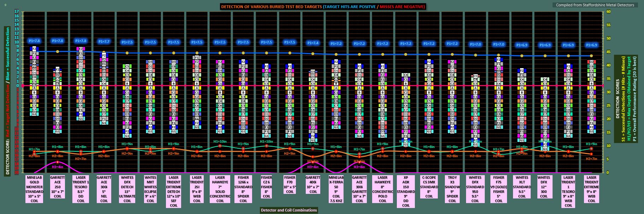Select XP ADX 150 Standard 9" DD label
Image resolution: width=644 pixels, height=214 pixels.
tap(406, 191)
